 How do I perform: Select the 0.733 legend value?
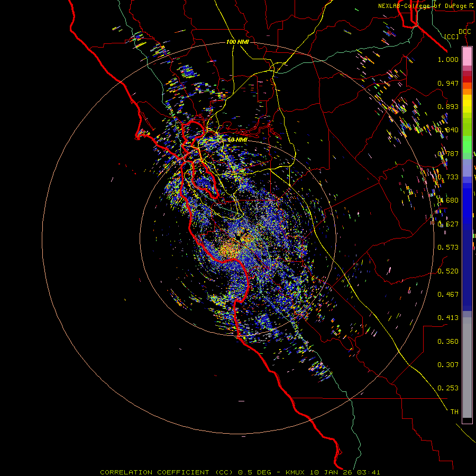(x=448, y=177)
